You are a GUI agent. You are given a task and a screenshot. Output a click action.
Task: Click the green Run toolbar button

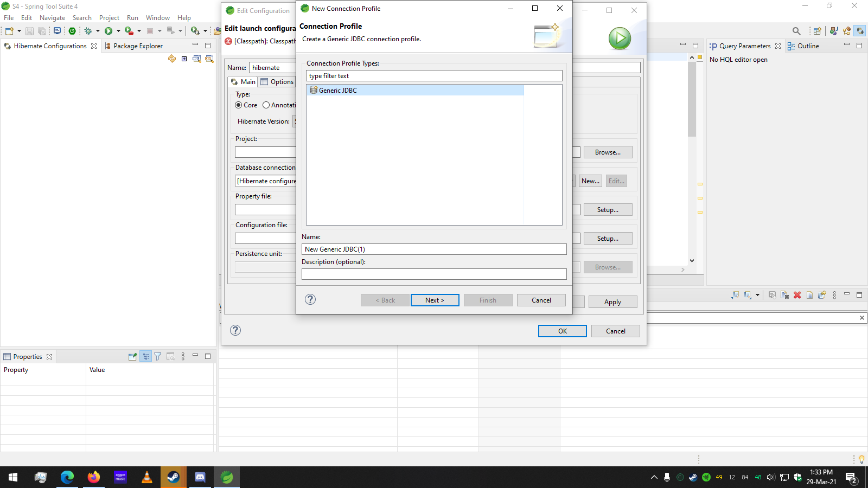[x=108, y=31]
